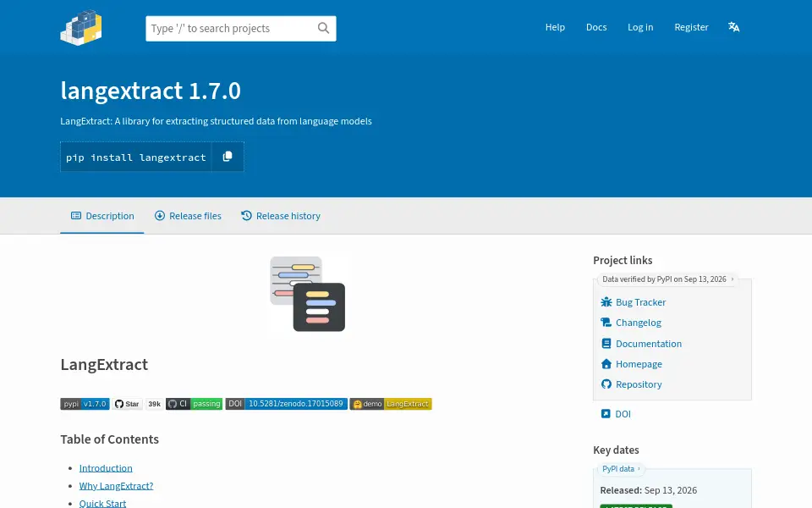
Task: Click the Repository GitHub icon
Action: (606, 384)
